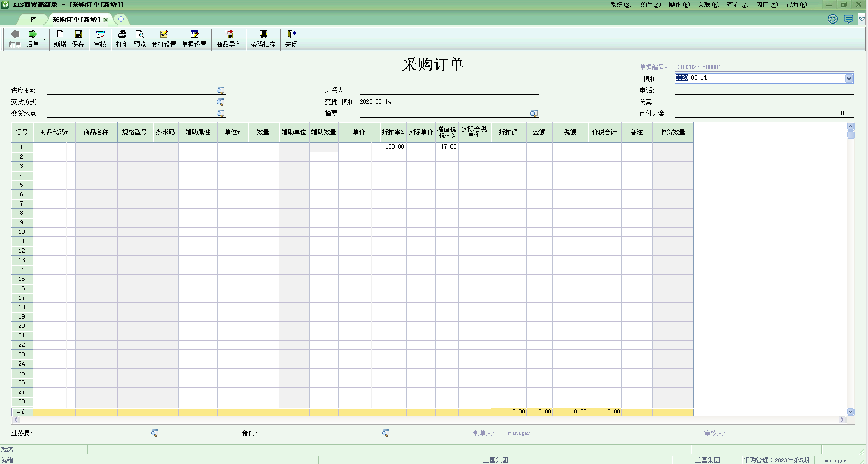Open 摘要 lookup icon
The width and height of the screenshot is (868, 464).
pyautogui.click(x=534, y=114)
